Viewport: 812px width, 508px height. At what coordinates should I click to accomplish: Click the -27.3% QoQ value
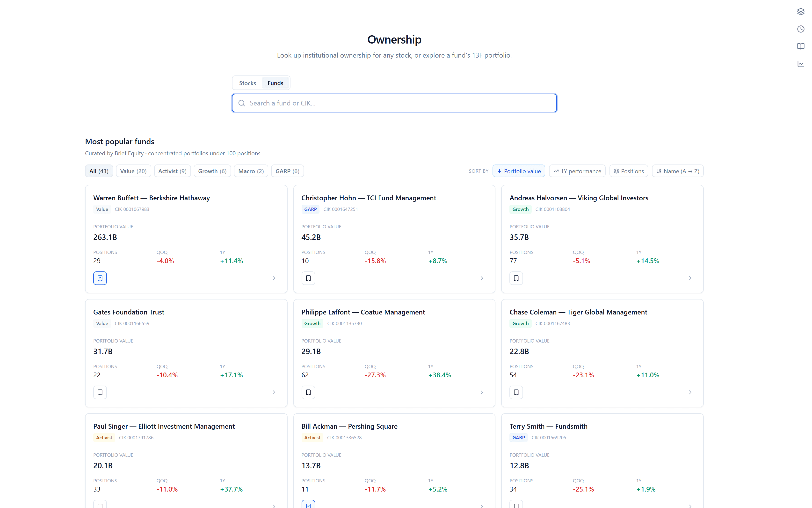[x=375, y=375]
